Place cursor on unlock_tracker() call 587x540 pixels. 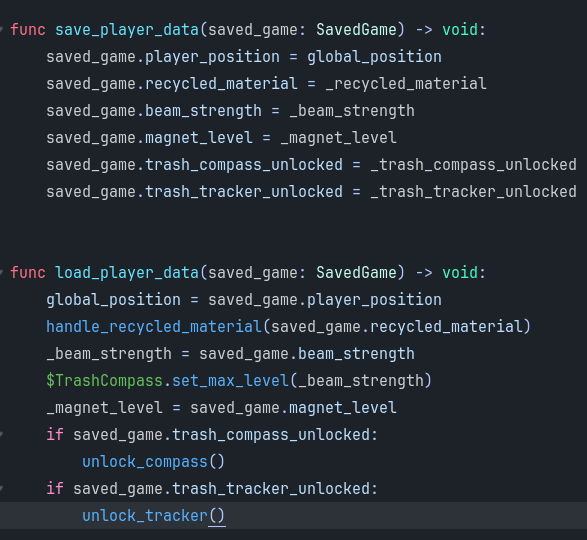(x=153, y=516)
